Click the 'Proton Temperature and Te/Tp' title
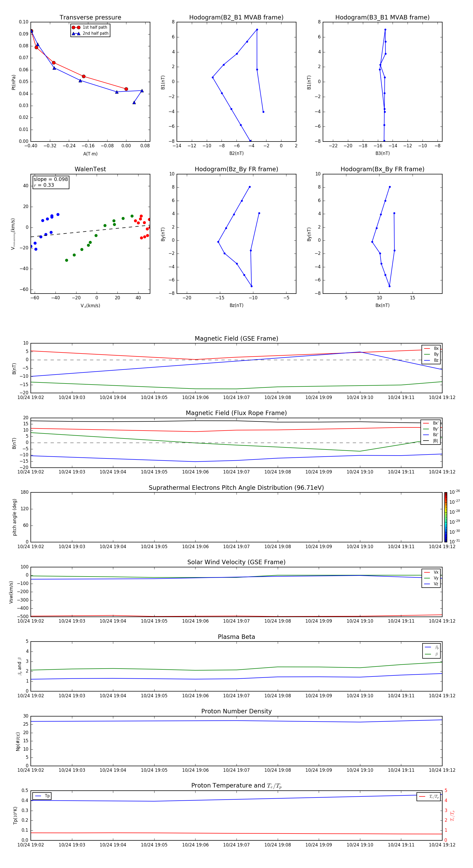The height and width of the screenshot is (868, 473). tap(236, 785)
